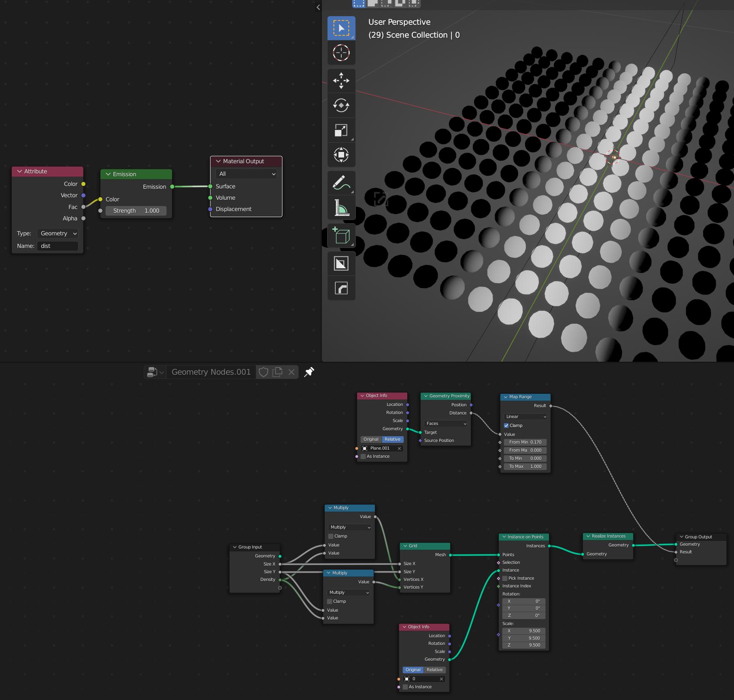734x700 pixels.
Task: Open Attribute node Type Geometry dropdown
Action: coord(57,233)
